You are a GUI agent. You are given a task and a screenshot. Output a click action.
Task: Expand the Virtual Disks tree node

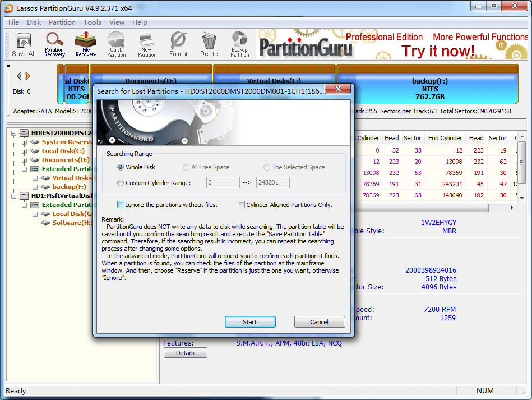35,178
